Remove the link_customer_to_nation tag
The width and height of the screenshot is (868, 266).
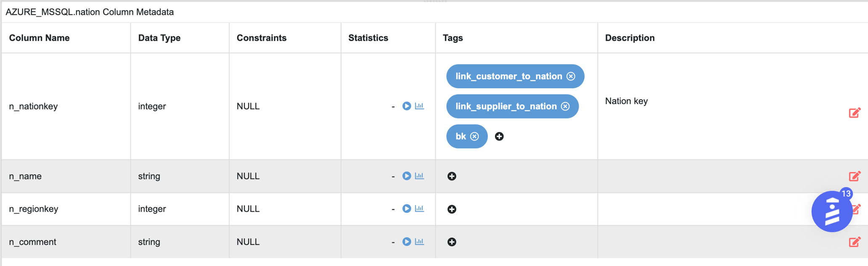pyautogui.click(x=571, y=76)
